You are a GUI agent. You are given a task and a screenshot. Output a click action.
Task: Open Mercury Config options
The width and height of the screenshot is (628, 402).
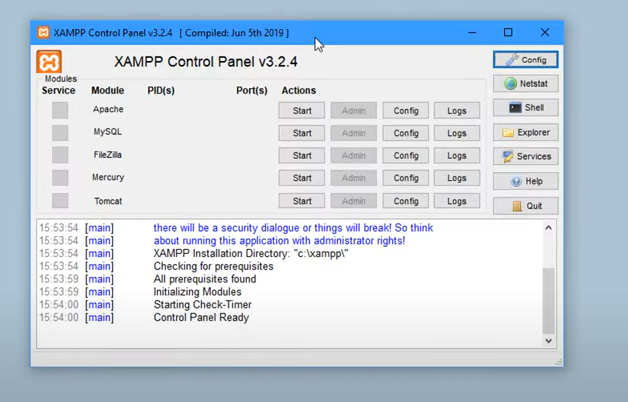point(406,178)
